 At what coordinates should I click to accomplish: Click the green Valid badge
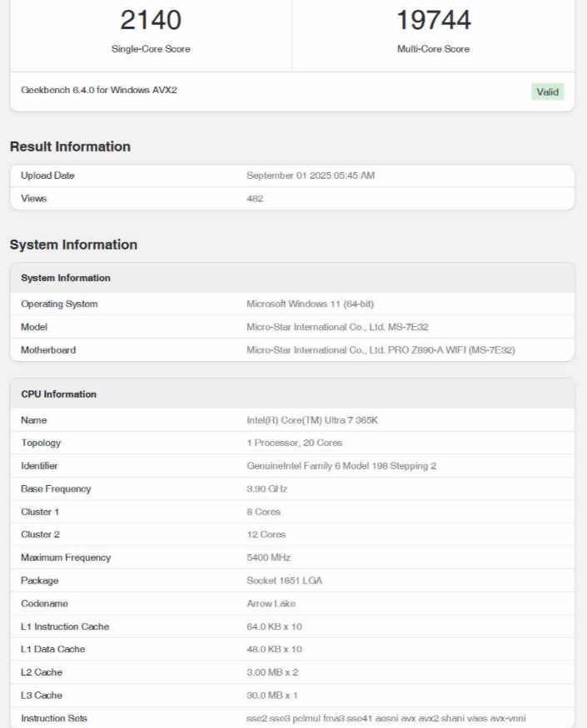click(548, 92)
